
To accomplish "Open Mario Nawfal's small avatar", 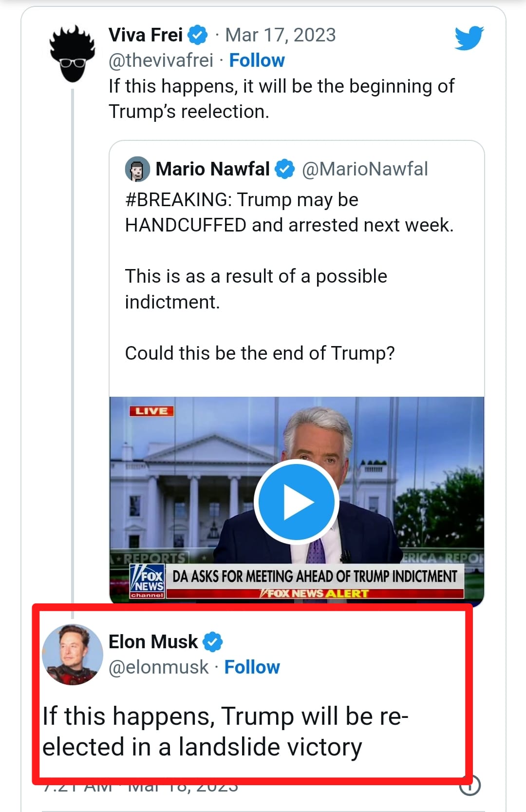I will [137, 169].
